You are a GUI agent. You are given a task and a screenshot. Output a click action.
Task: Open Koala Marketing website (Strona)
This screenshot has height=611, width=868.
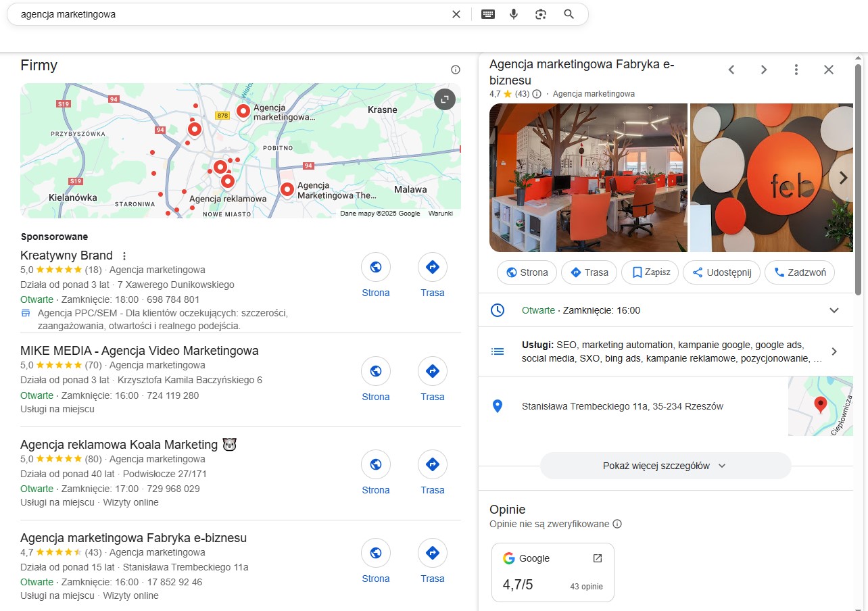coord(376,472)
